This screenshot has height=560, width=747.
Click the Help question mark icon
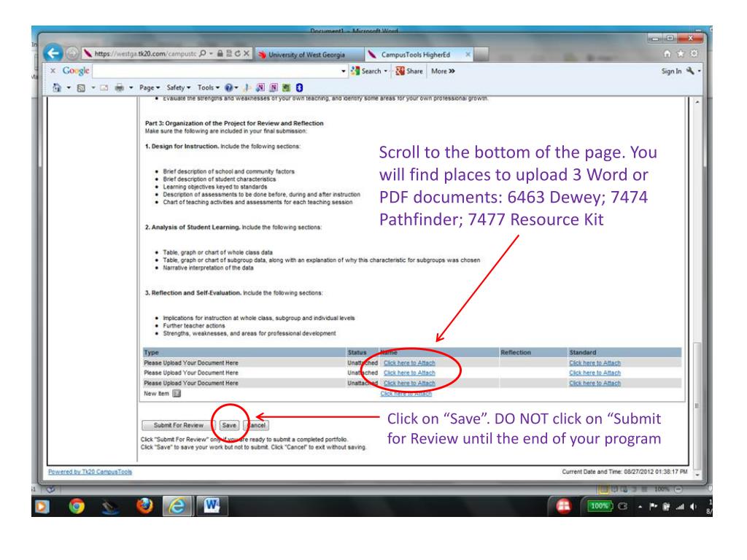click(x=228, y=87)
